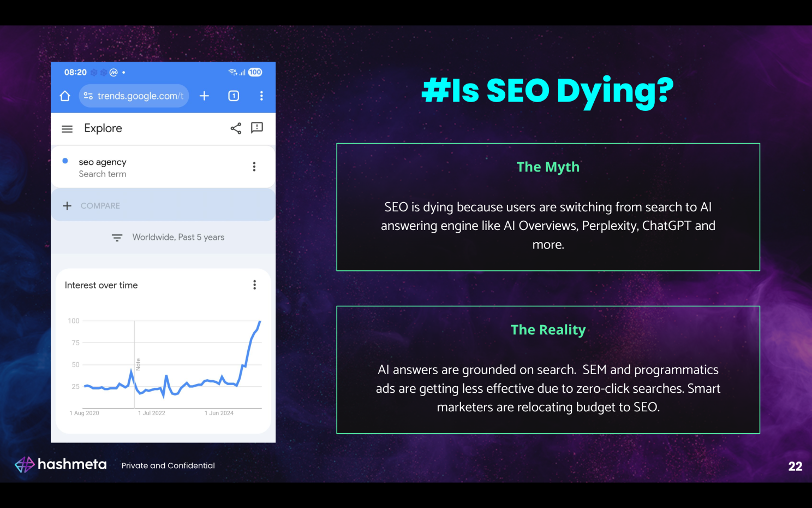
Task: Click the peak of the trend line
Action: pyautogui.click(x=260, y=322)
